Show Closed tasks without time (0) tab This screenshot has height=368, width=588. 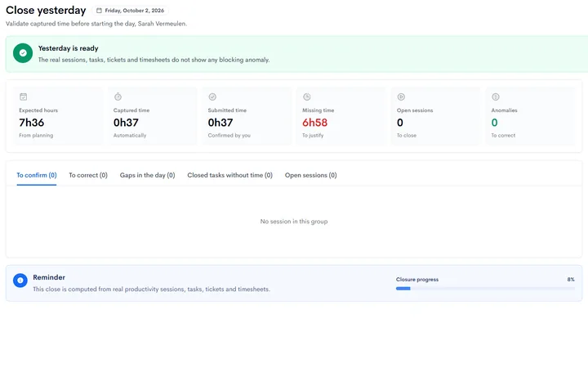click(x=229, y=175)
